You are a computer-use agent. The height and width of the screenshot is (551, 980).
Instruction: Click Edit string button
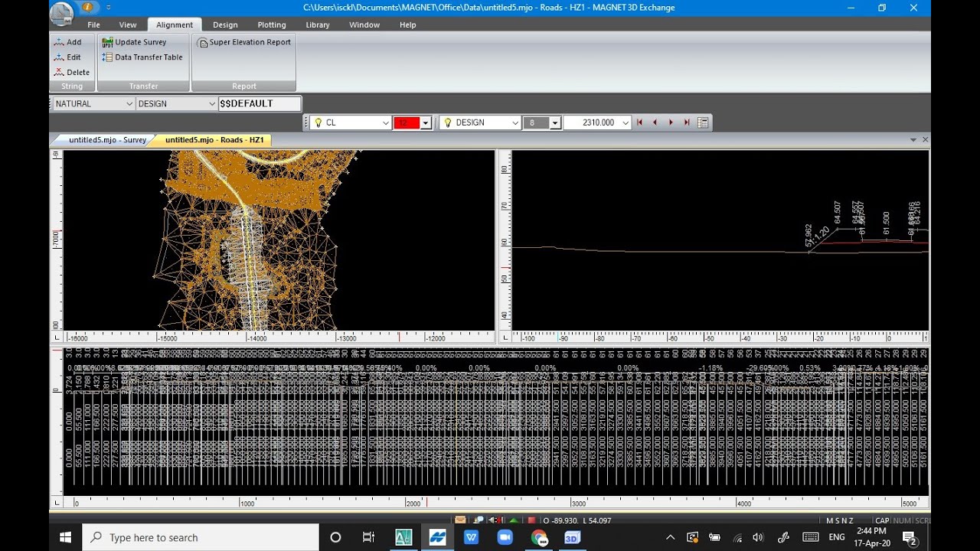point(67,57)
